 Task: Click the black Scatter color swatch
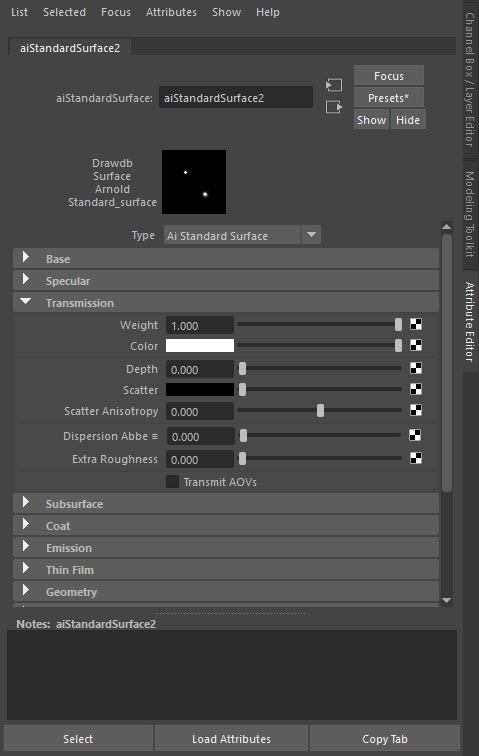[x=200, y=389]
